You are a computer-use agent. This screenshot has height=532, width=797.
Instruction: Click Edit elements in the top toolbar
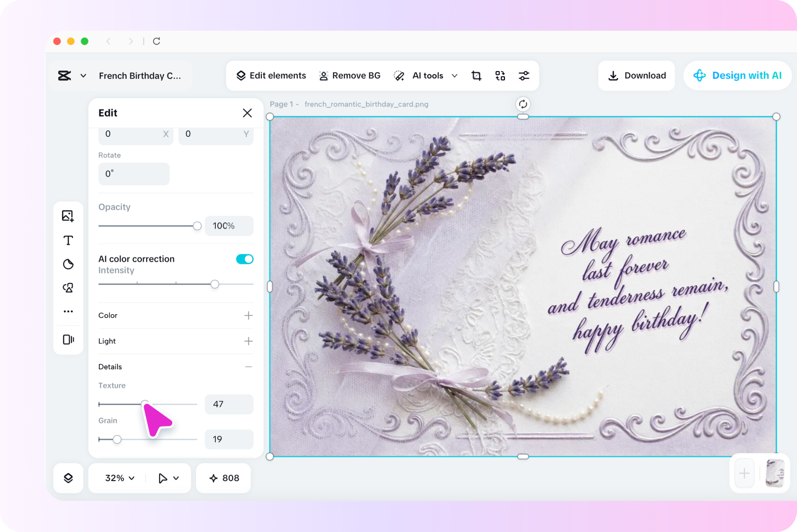coord(271,75)
